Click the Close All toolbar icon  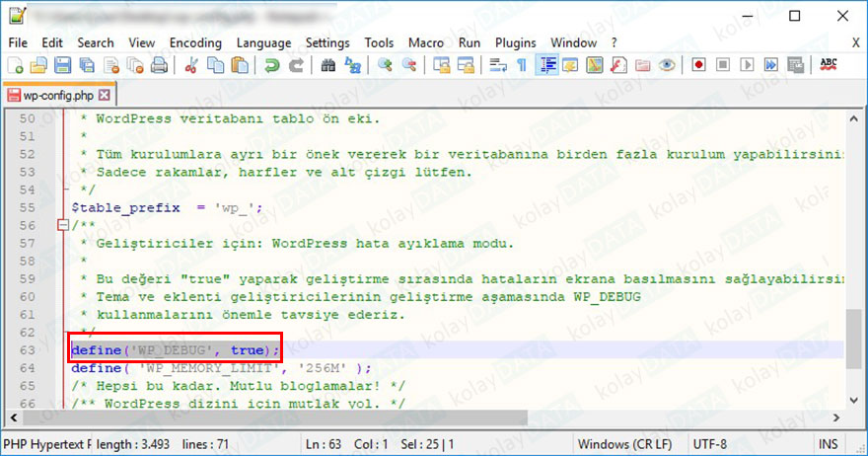[135, 65]
